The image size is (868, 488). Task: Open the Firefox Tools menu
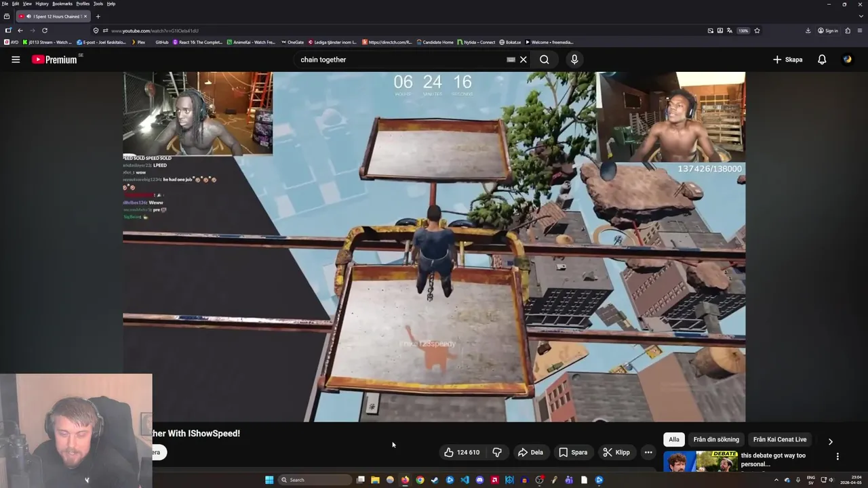point(98,3)
